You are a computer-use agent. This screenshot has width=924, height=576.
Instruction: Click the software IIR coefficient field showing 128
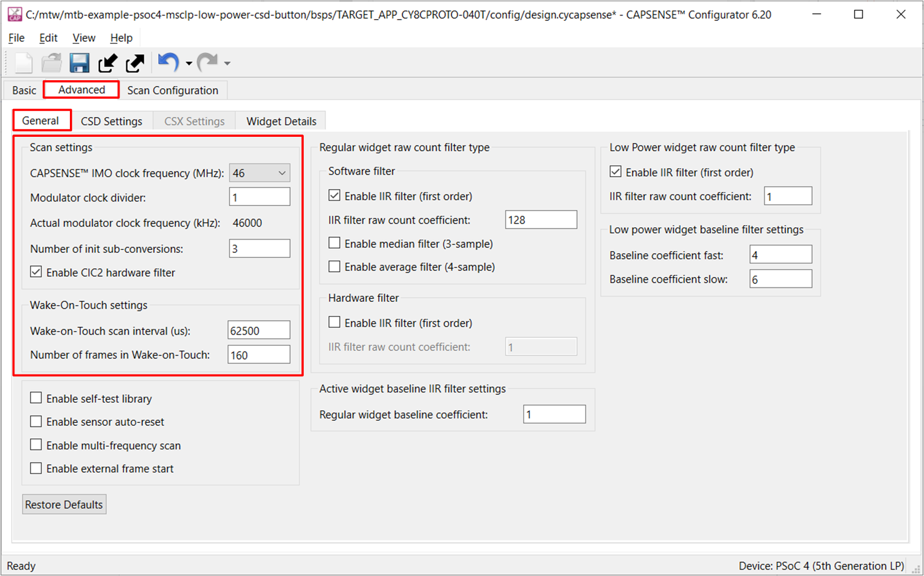(541, 220)
